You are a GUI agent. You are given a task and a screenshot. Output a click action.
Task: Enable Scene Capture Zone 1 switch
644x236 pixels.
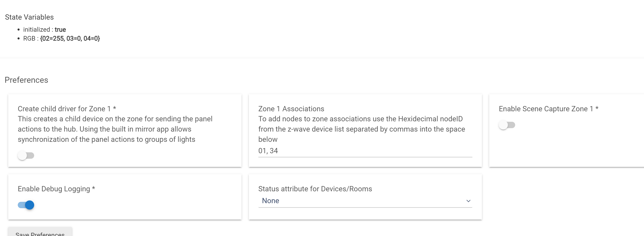coord(507,125)
